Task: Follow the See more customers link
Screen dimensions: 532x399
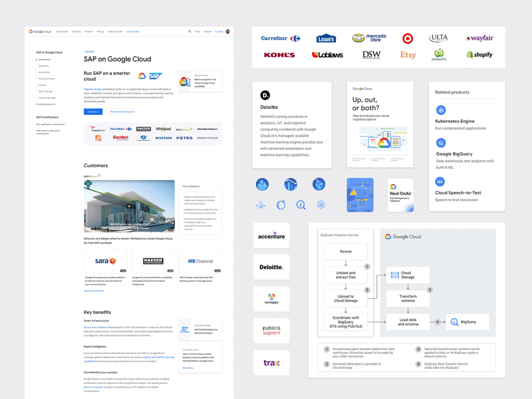Action: 94,291
